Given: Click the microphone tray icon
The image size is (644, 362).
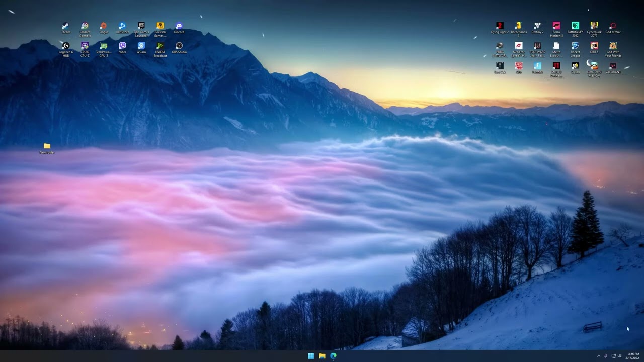Looking at the screenshot, I should click(x=606, y=356).
